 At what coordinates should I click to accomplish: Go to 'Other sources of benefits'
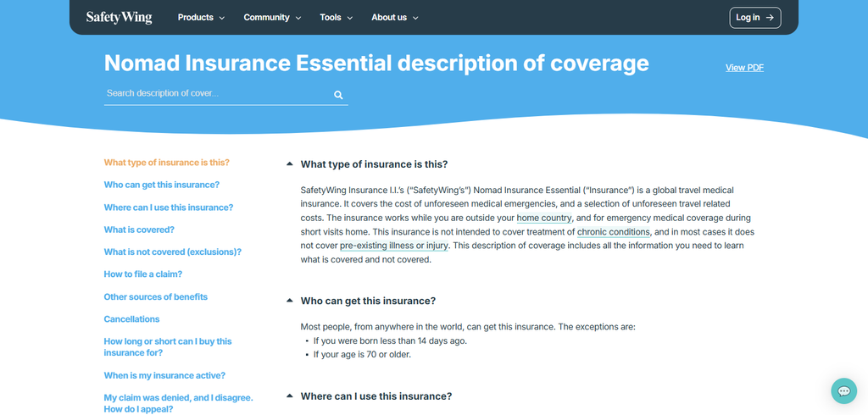click(x=156, y=297)
